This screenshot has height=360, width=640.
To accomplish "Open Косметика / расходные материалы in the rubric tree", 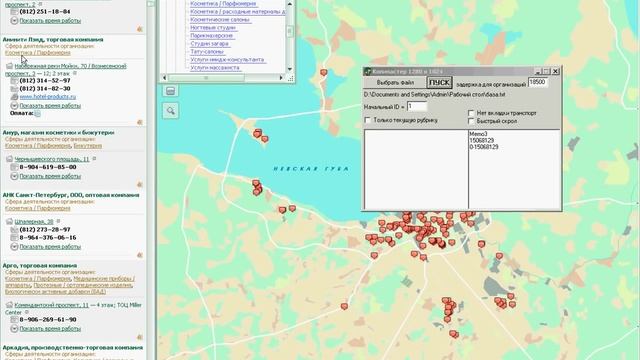I will pyautogui.click(x=238, y=12).
